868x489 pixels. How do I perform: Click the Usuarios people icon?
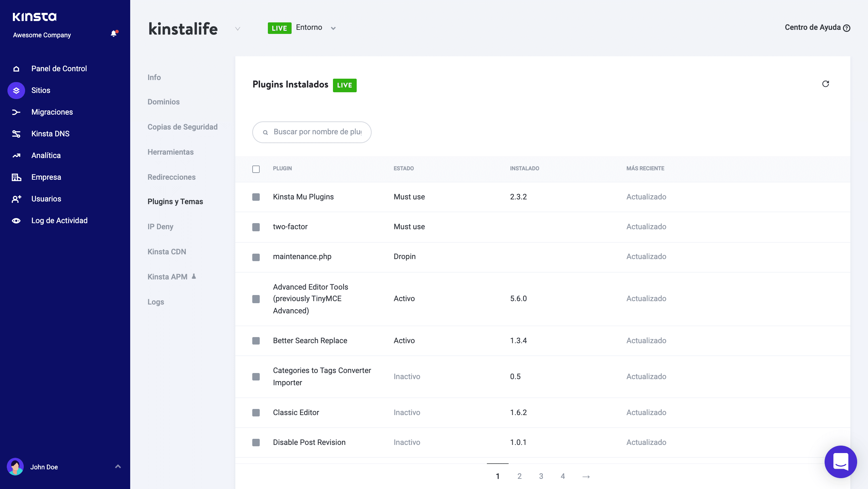(x=16, y=199)
